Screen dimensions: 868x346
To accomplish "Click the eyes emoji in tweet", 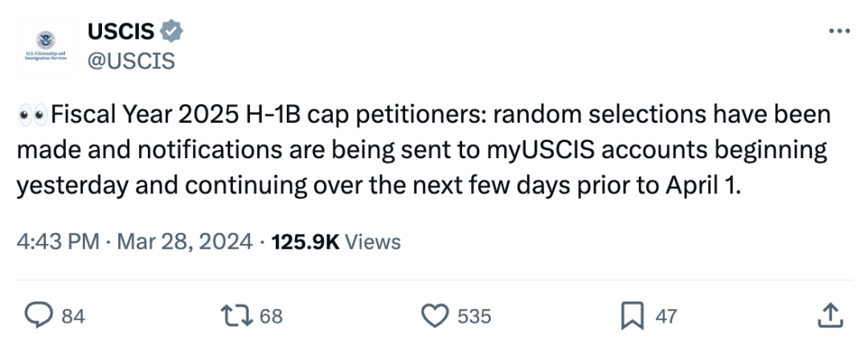I will click(33, 115).
